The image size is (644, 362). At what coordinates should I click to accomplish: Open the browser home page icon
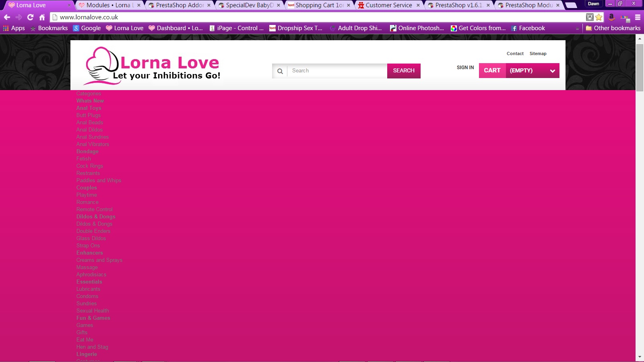42,17
